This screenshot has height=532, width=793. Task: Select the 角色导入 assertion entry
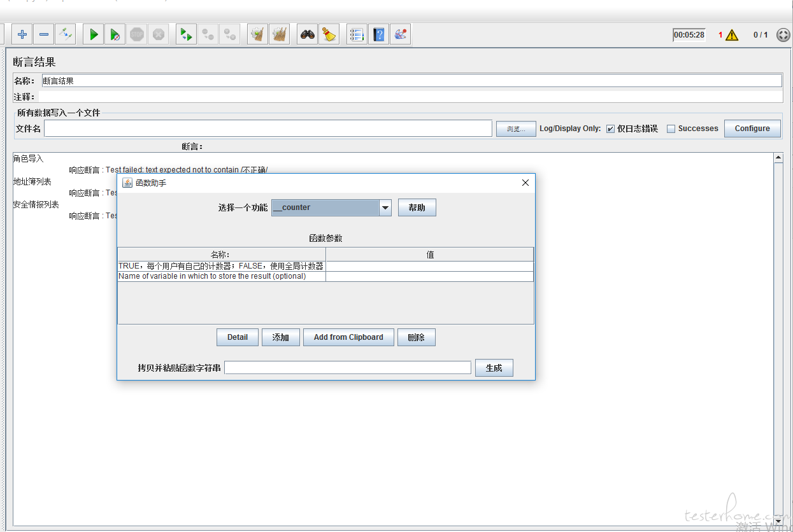(x=29, y=158)
